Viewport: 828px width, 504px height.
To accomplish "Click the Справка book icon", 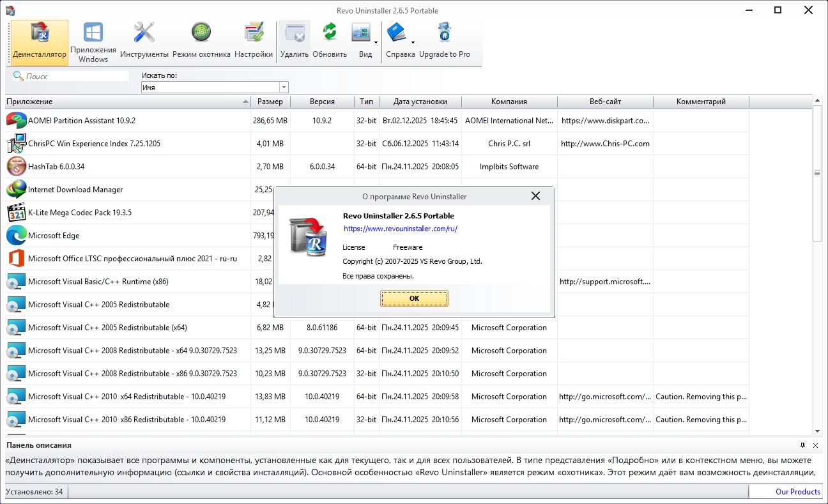I will (x=397, y=33).
